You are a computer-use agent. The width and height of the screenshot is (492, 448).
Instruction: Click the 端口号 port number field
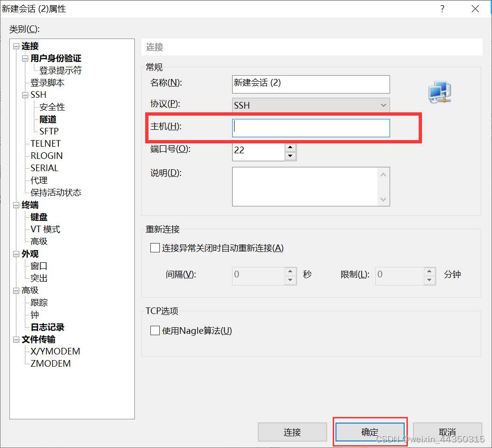258,152
